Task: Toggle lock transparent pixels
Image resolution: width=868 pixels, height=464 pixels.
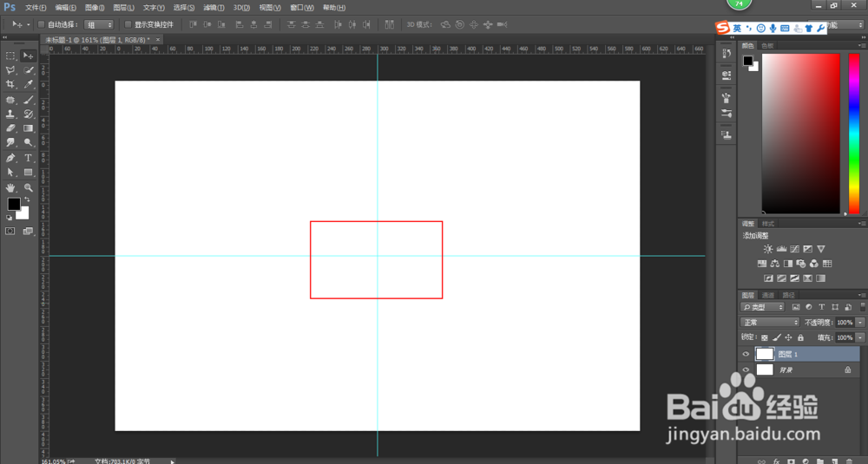Action: point(765,338)
